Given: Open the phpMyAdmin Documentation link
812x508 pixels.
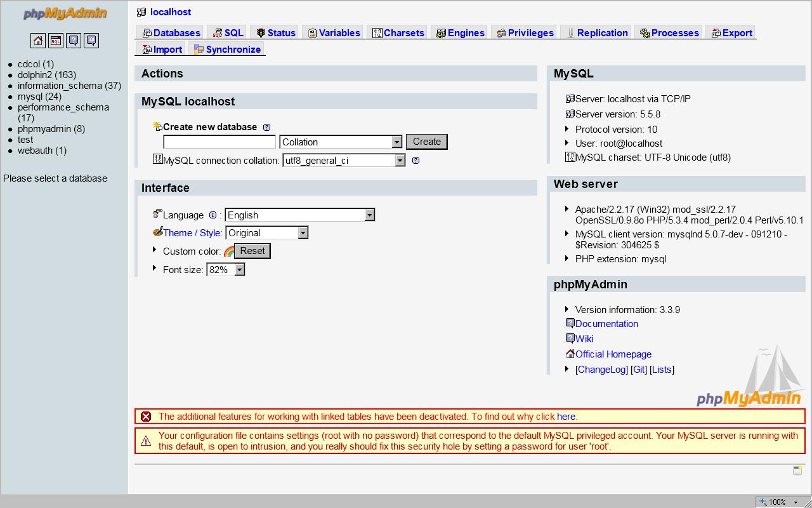Looking at the screenshot, I should pyautogui.click(x=606, y=324).
